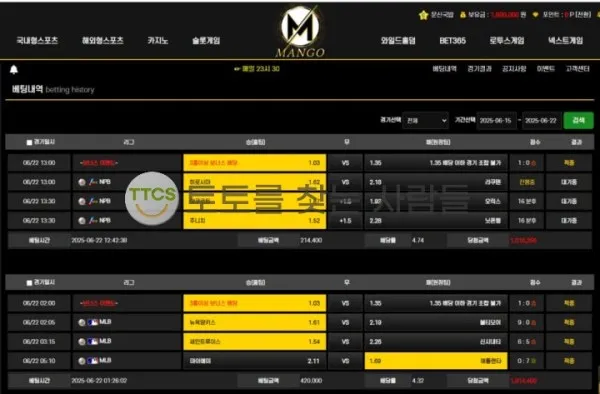
Task: Open the BET365 menu
Action: pos(452,40)
